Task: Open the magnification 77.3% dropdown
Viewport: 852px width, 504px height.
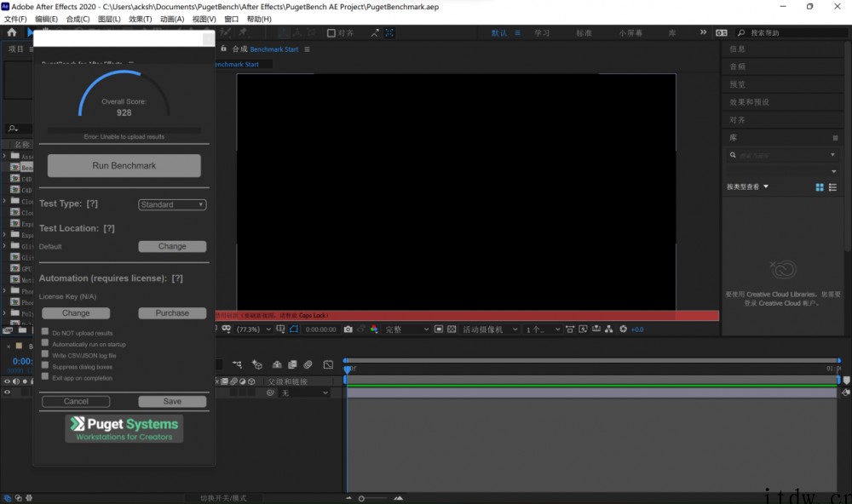Action: (x=253, y=329)
